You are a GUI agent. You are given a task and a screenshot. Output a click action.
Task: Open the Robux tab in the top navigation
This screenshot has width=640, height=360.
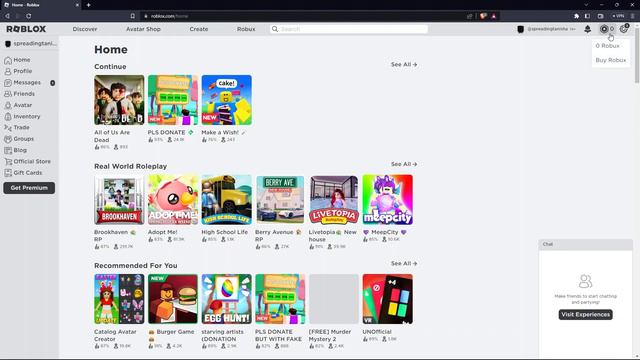pyautogui.click(x=246, y=29)
